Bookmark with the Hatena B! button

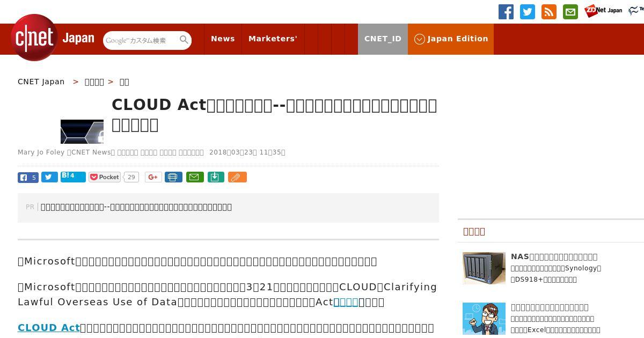point(73,177)
